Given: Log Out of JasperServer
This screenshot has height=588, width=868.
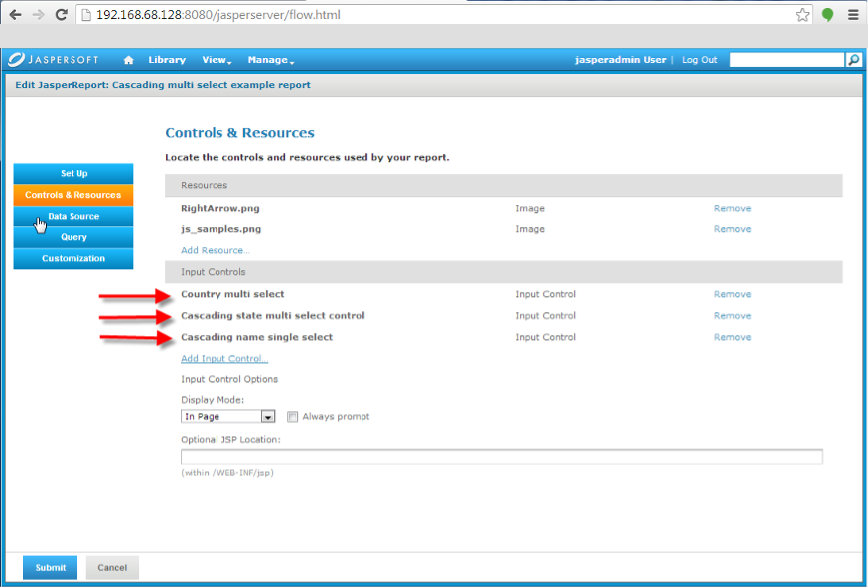Looking at the screenshot, I should coord(700,60).
